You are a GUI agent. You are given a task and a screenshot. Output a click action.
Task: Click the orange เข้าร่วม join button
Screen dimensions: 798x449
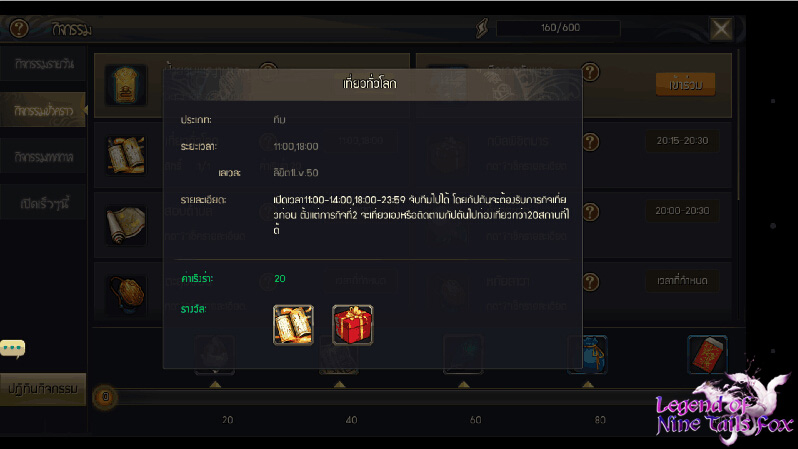click(x=685, y=85)
